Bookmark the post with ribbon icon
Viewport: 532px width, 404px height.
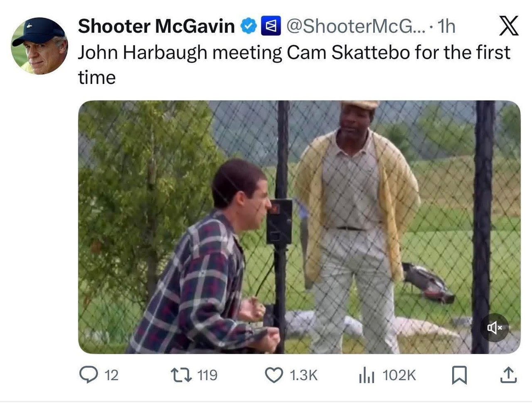tap(459, 375)
